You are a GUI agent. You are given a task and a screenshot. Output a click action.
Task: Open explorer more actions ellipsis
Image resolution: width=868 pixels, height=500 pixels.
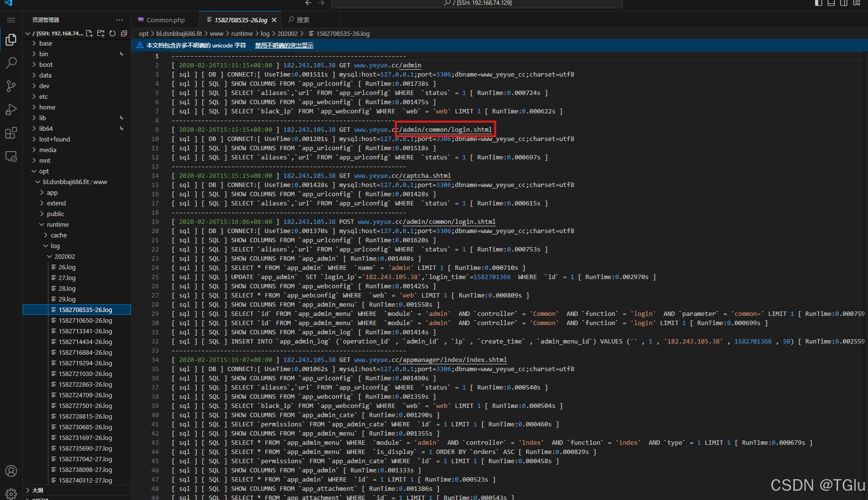tap(120, 20)
